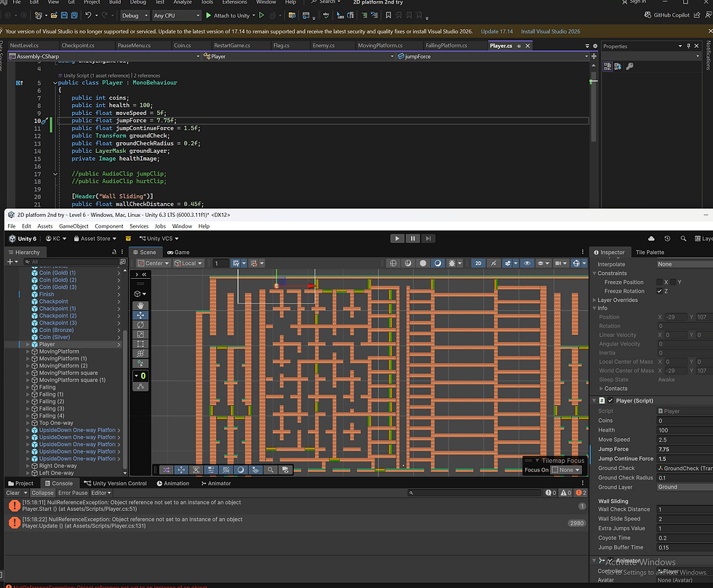Select the Rect tool in Scene
713x588 pixels.
pos(140,343)
